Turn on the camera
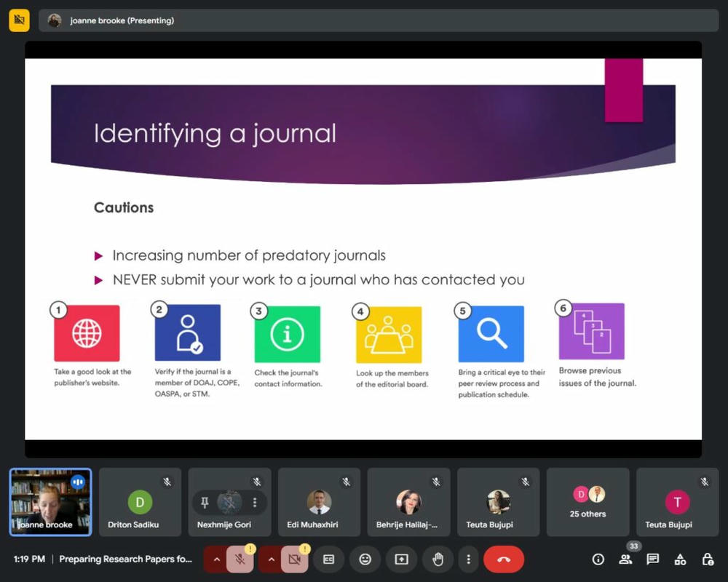 tap(294, 559)
